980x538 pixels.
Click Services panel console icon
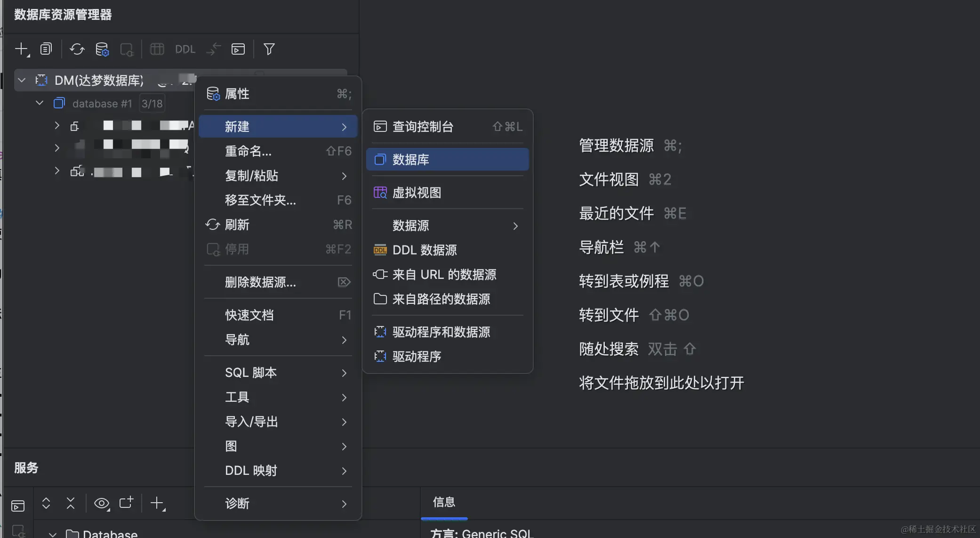point(18,506)
